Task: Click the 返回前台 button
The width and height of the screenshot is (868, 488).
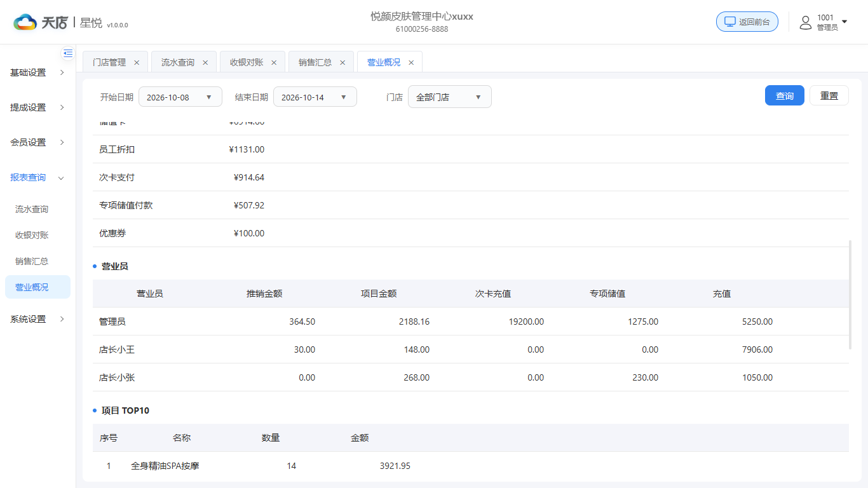Action: click(x=747, y=22)
